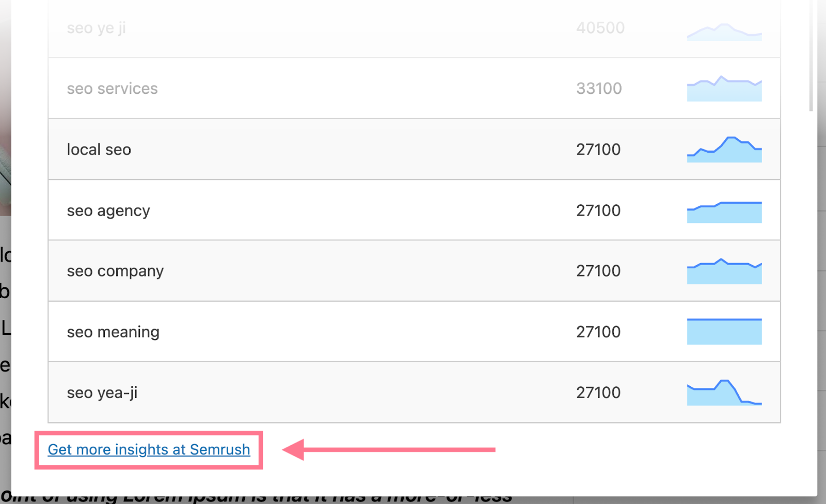Select the seo services keyword row
Screen dimensions: 826x504
click(x=414, y=89)
